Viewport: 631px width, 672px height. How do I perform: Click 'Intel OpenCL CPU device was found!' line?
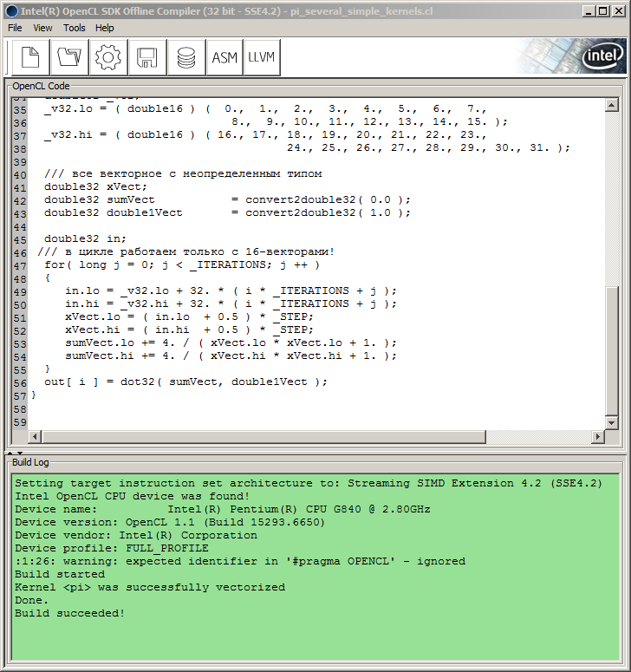(132, 496)
